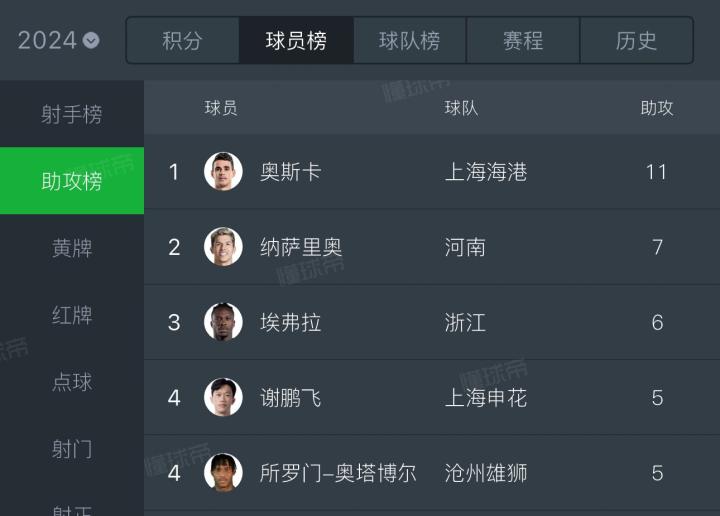Viewport: 720px width, 516px height.
Task: Open the 射门 ranking
Action: tap(72, 449)
